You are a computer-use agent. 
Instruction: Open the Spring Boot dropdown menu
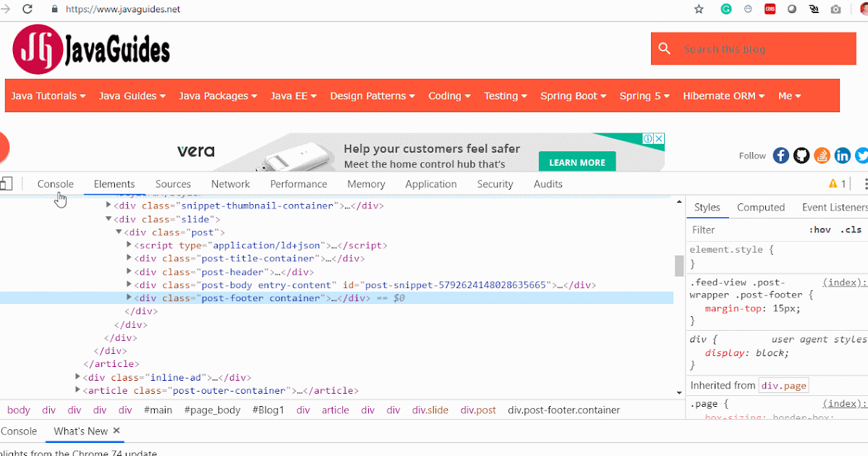pos(574,96)
